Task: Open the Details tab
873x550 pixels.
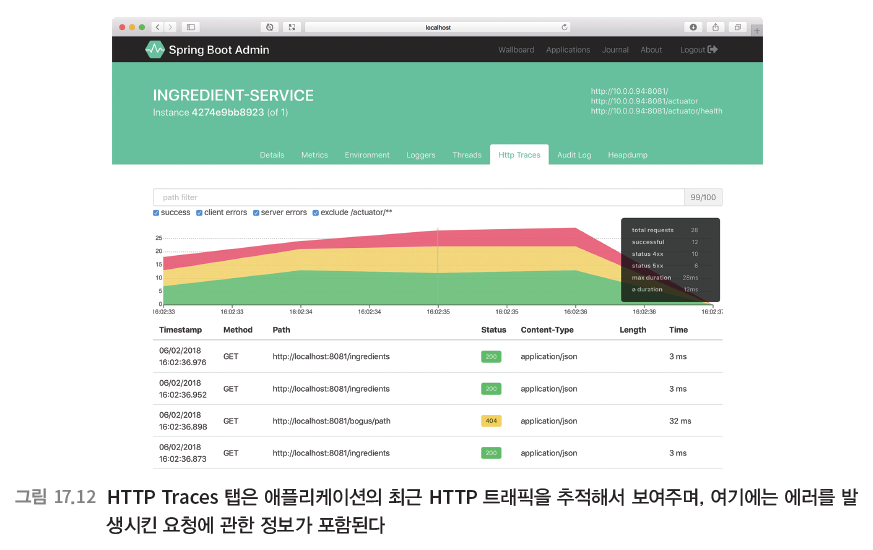Action: pyautogui.click(x=272, y=155)
